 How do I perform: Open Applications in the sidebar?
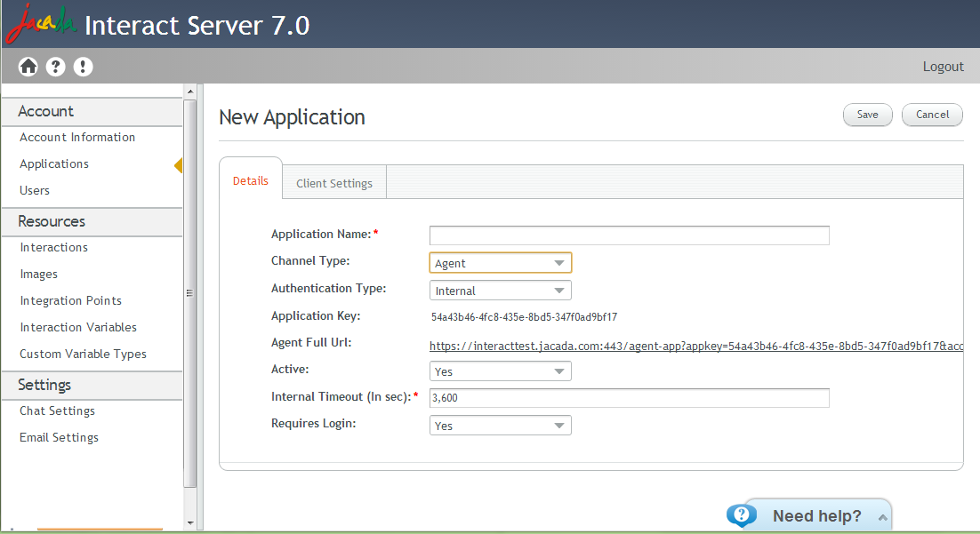coord(54,163)
